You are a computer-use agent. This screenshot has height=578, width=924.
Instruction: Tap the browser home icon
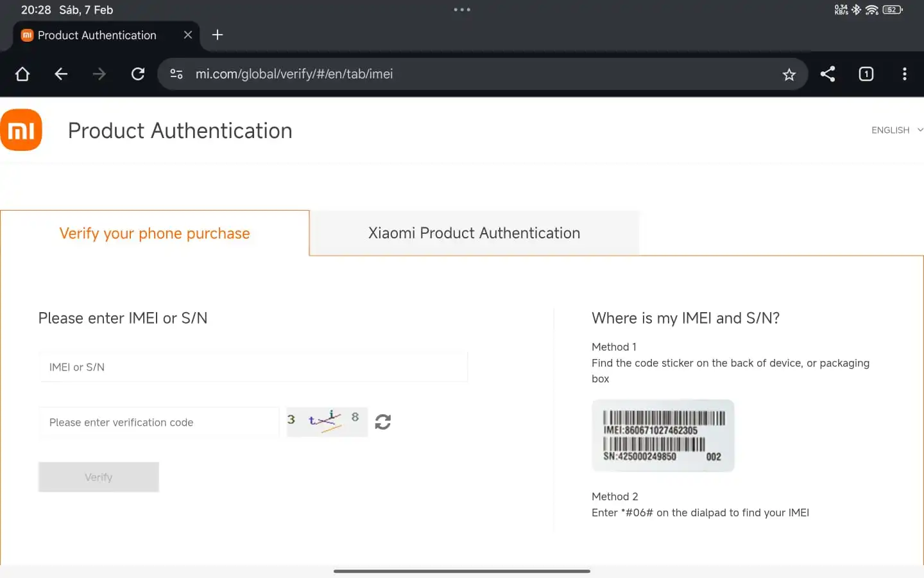22,74
